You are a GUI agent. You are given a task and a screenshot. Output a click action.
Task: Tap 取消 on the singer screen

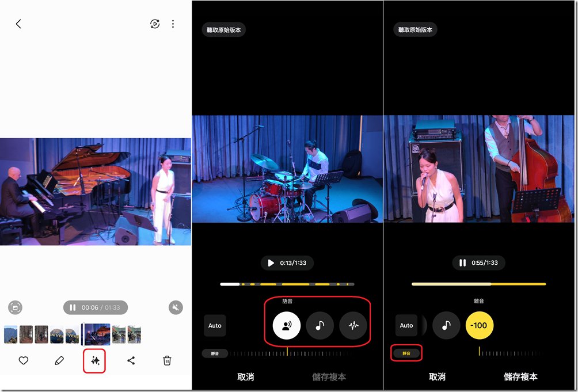(437, 377)
